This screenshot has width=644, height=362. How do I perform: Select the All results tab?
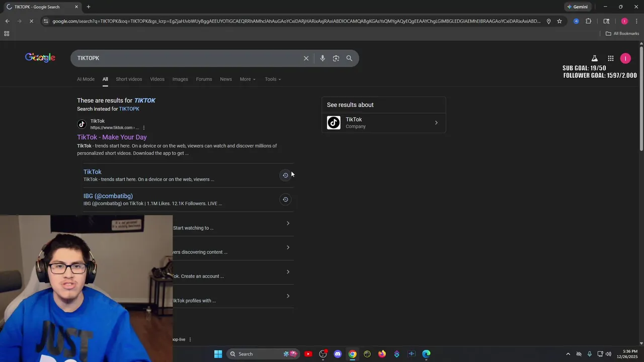[105, 79]
